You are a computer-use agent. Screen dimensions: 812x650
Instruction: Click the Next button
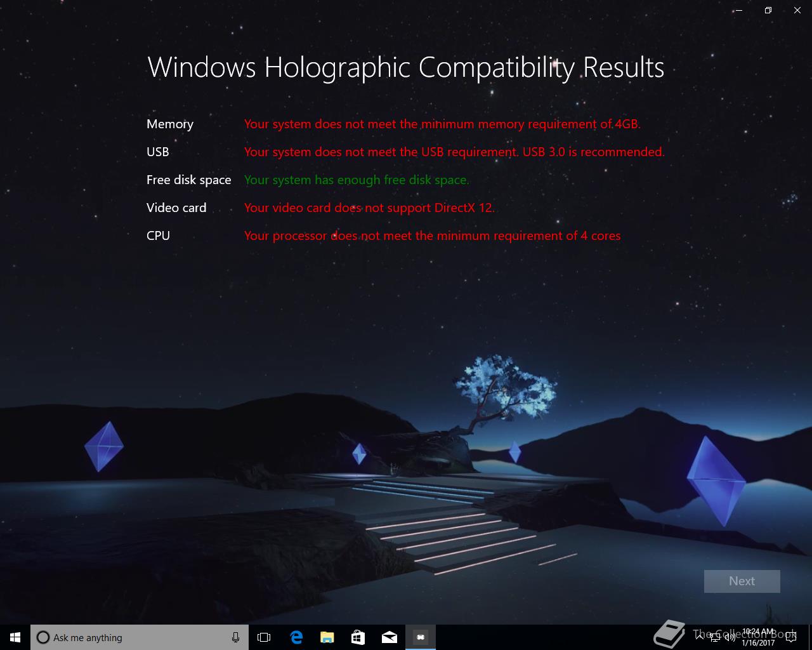pos(742,581)
